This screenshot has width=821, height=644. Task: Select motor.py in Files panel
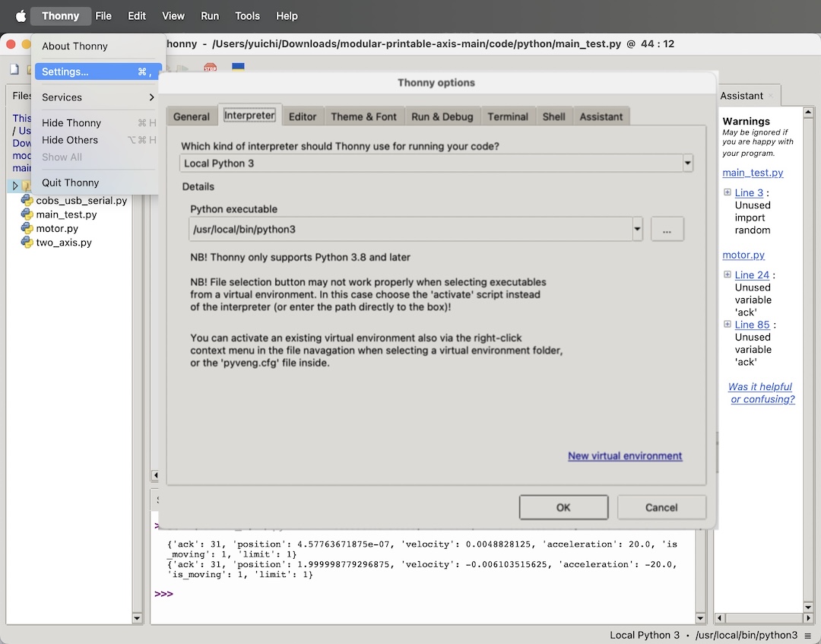[x=56, y=229]
